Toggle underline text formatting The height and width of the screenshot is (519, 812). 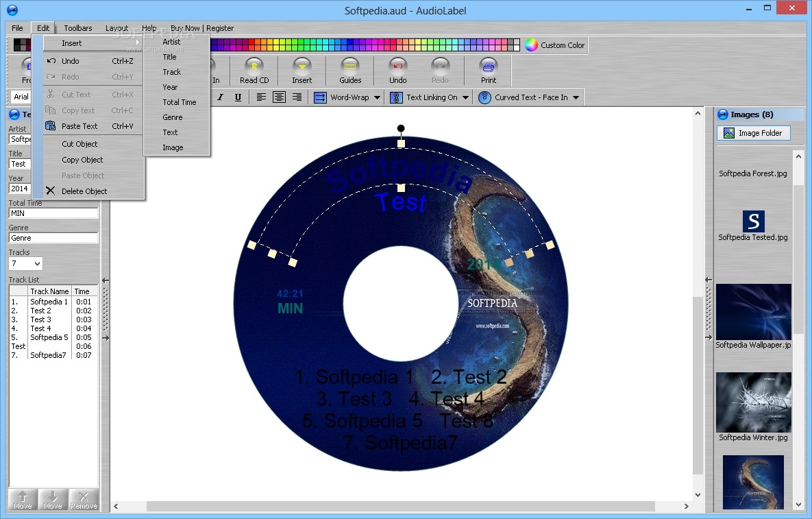pyautogui.click(x=238, y=97)
